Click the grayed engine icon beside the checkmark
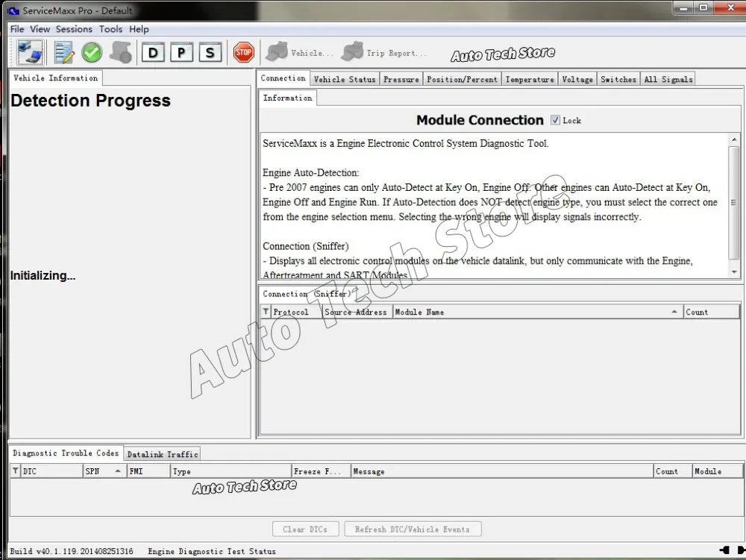The width and height of the screenshot is (746, 560). [121, 52]
